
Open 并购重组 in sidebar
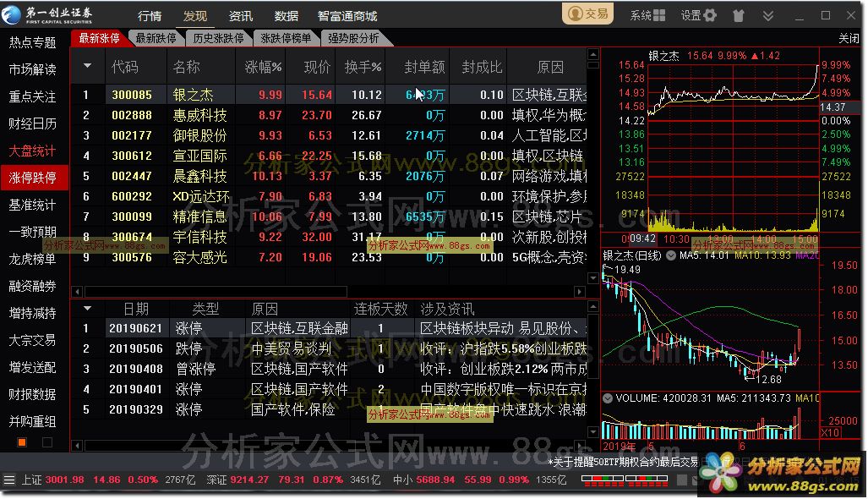point(32,421)
